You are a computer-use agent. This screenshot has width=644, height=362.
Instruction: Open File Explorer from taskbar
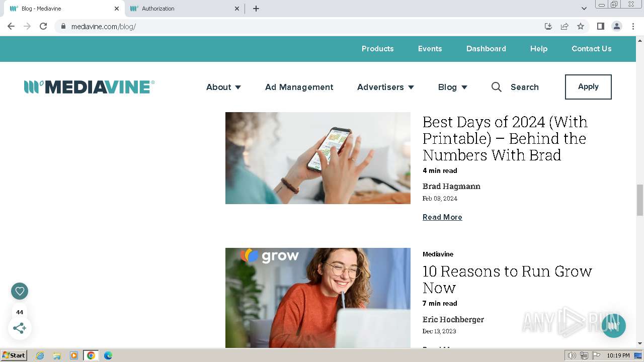[x=57, y=355]
